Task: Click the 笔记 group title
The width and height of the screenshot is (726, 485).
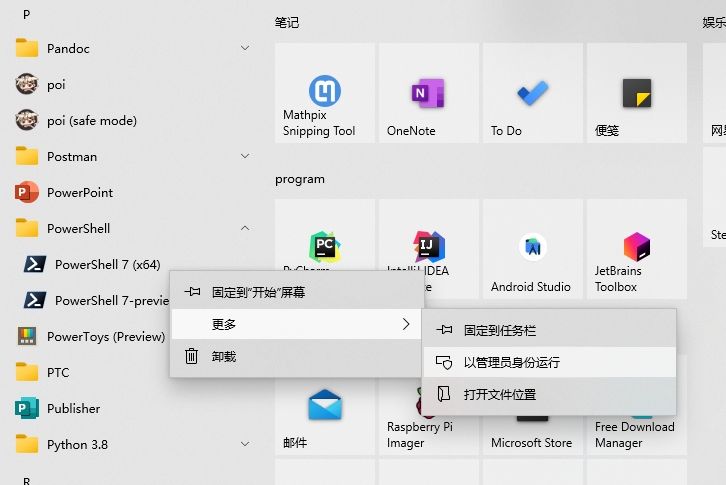Action: (287, 22)
